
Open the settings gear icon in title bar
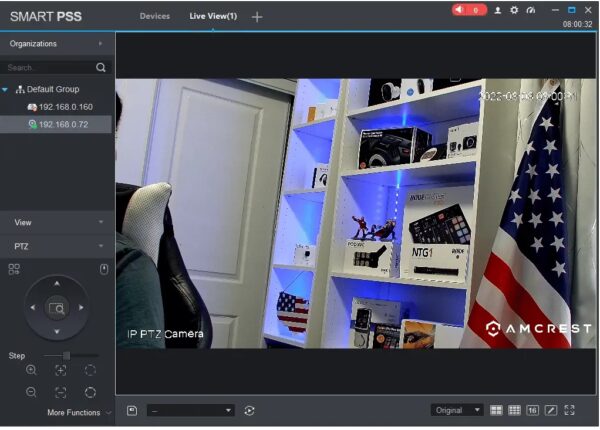tap(514, 10)
